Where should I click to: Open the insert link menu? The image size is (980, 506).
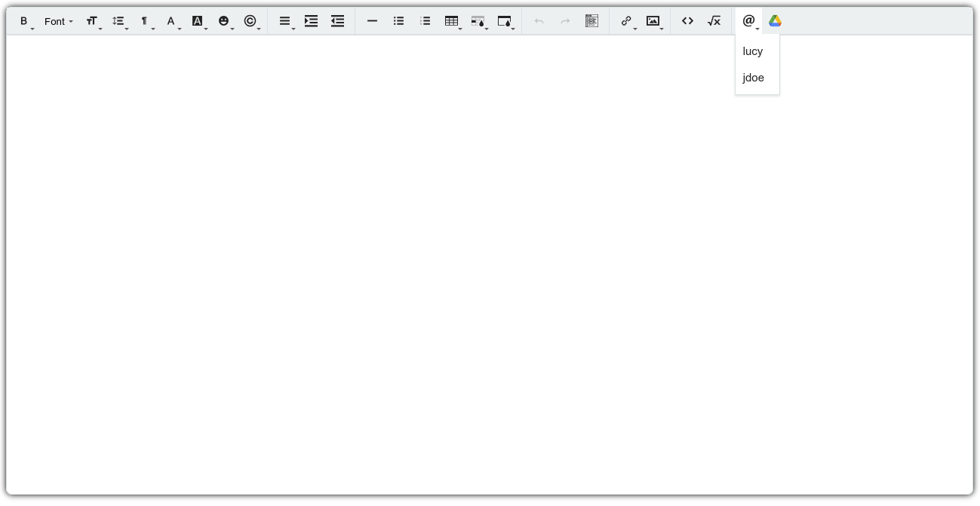(628, 21)
